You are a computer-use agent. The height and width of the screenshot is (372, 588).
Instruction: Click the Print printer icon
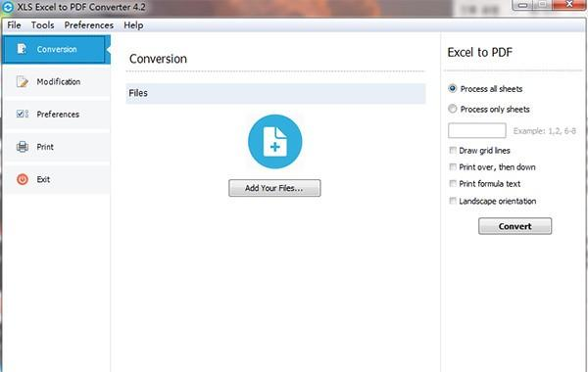(23, 147)
